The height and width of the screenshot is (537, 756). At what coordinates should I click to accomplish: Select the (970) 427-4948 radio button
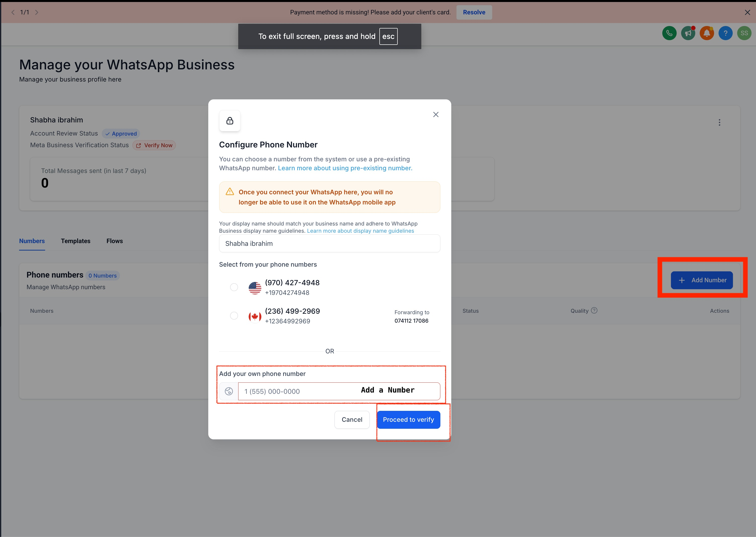(234, 287)
